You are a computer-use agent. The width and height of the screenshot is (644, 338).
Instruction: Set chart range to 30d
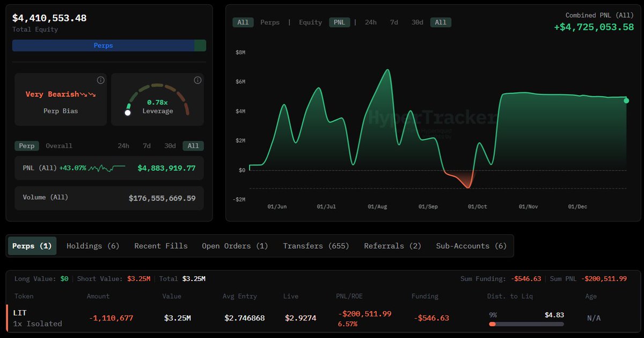(417, 22)
